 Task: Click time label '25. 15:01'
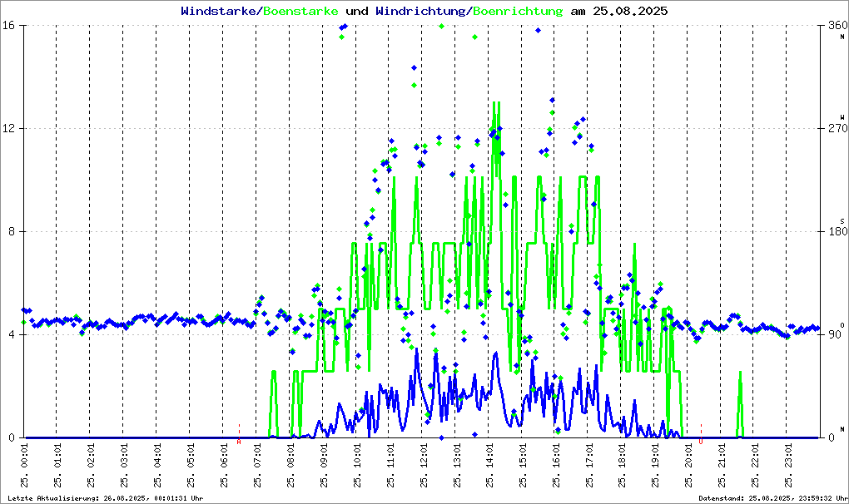click(x=523, y=466)
